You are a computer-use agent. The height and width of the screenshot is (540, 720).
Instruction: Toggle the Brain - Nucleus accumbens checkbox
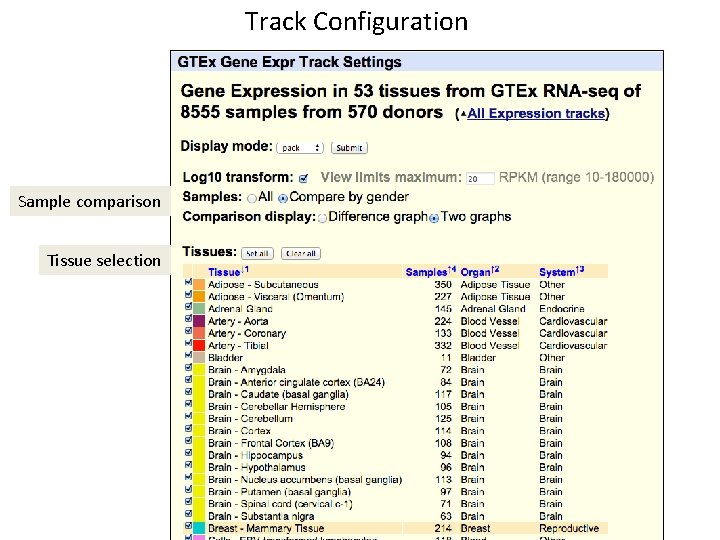188,477
